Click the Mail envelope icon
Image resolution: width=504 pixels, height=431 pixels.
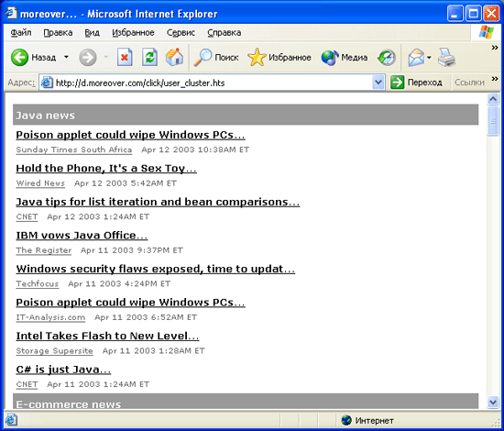pyautogui.click(x=416, y=58)
